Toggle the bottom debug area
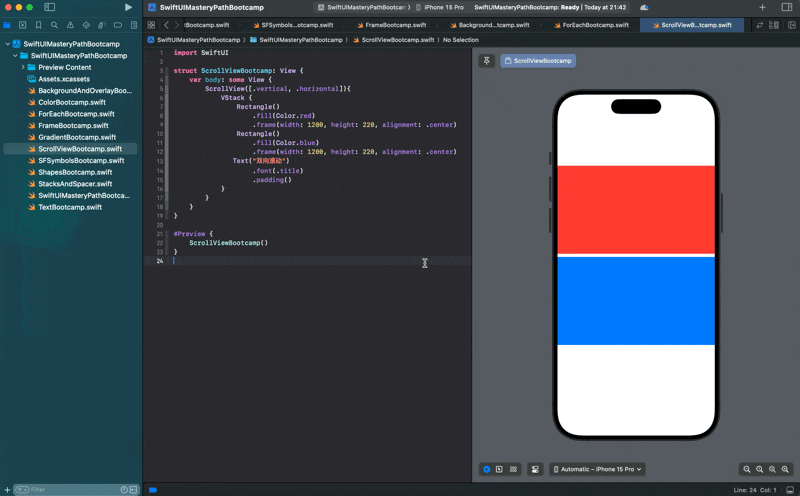 153,490
